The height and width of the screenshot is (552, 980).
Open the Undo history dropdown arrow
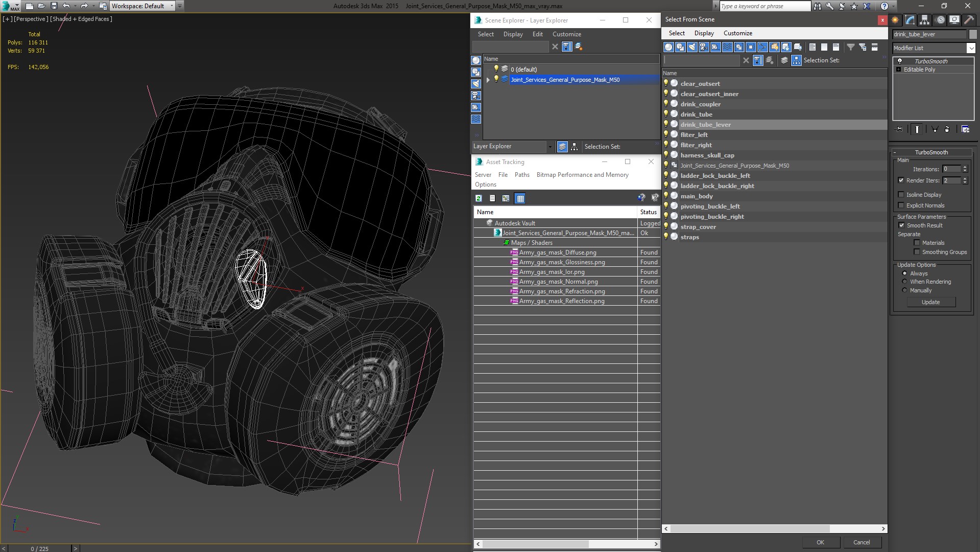coord(74,6)
